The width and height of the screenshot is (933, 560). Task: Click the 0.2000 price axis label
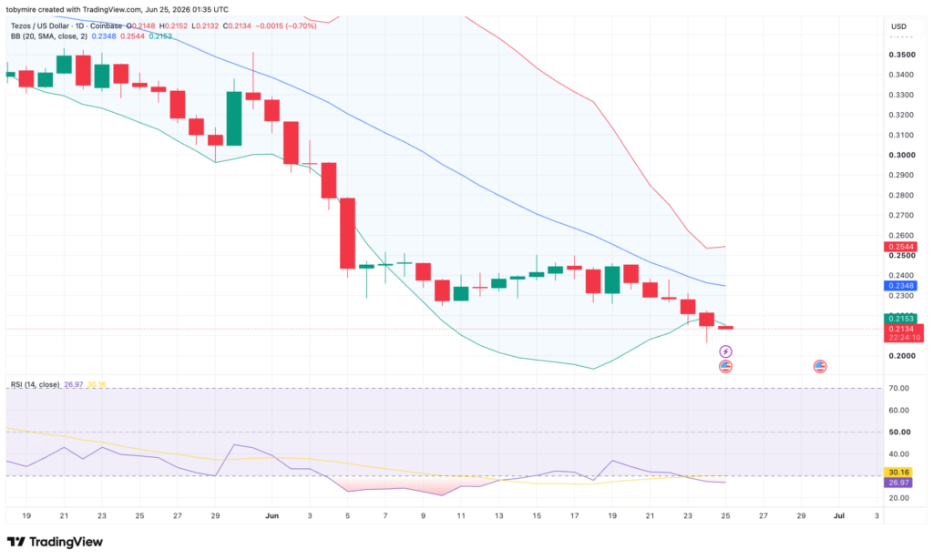[902, 356]
